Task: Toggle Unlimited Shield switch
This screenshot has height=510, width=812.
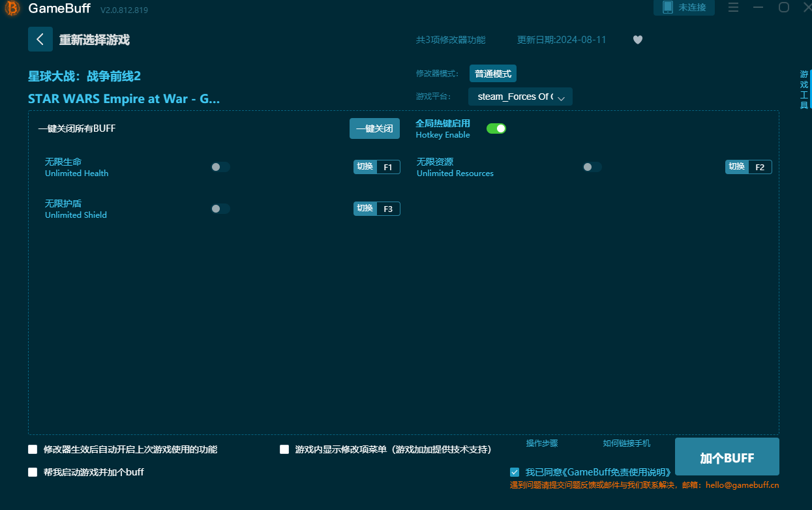Action: pyautogui.click(x=220, y=209)
